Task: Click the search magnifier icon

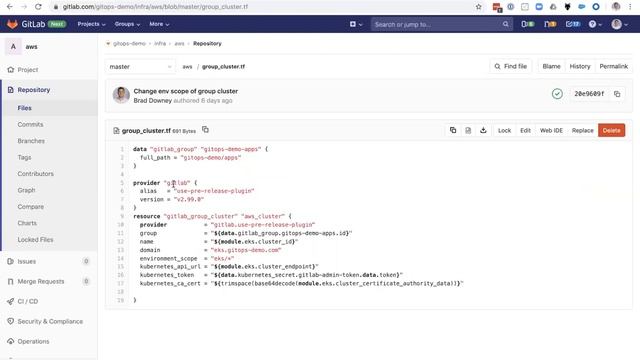Action: (x=505, y=24)
